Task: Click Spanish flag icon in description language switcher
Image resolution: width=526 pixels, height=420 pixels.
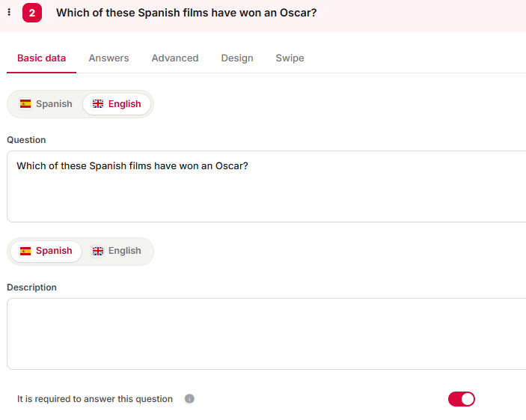Action: 25,251
